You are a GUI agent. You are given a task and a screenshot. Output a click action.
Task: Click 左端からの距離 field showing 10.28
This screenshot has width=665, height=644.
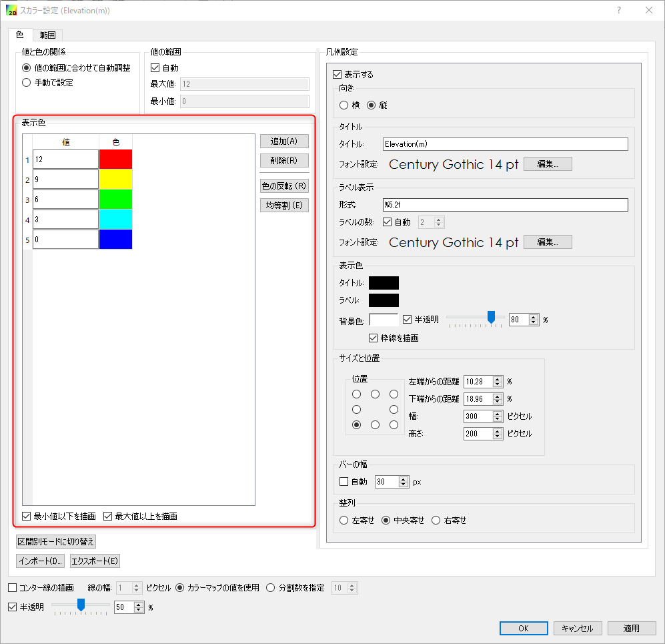pos(478,382)
